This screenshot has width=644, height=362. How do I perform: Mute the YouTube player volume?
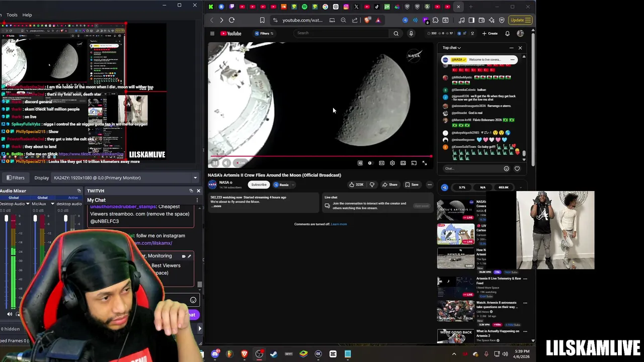pyautogui.click(x=226, y=163)
